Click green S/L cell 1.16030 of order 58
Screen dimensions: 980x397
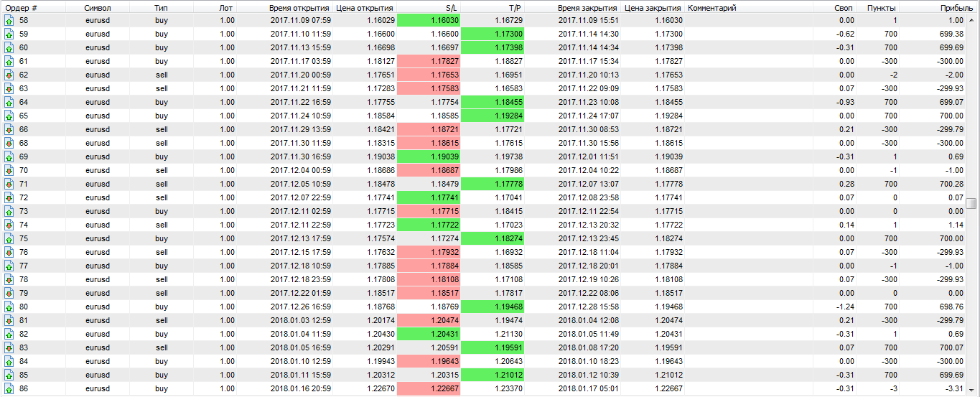click(429, 20)
